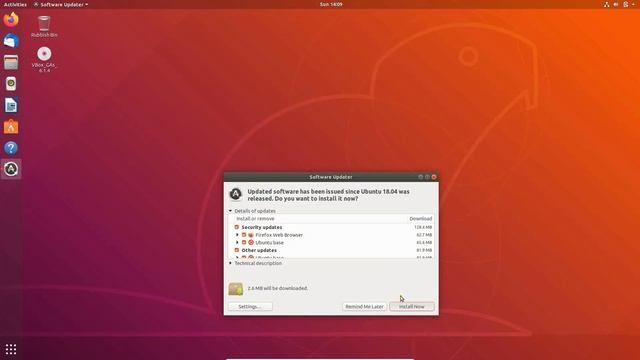Toggle Ubuntu base checkbox under Security updates

click(x=244, y=242)
